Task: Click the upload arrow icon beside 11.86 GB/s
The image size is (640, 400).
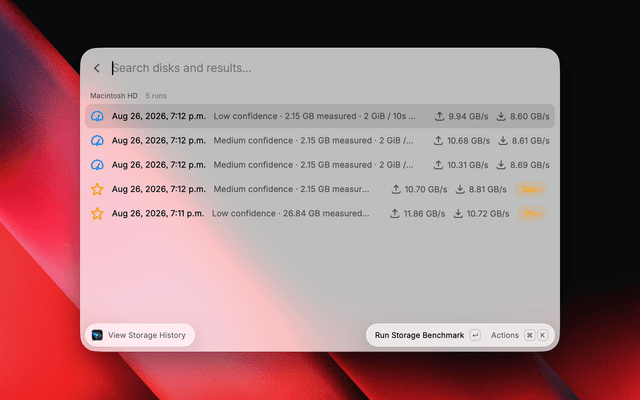Action: click(395, 213)
